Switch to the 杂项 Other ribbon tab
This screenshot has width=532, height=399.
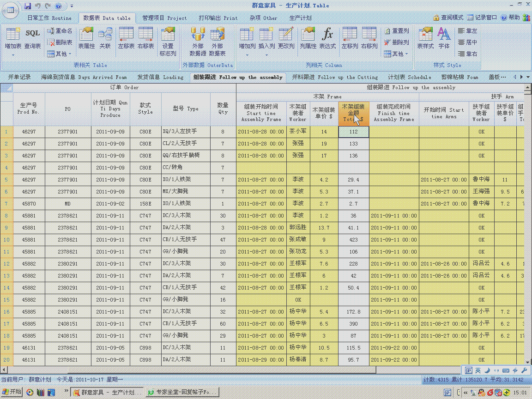click(263, 18)
